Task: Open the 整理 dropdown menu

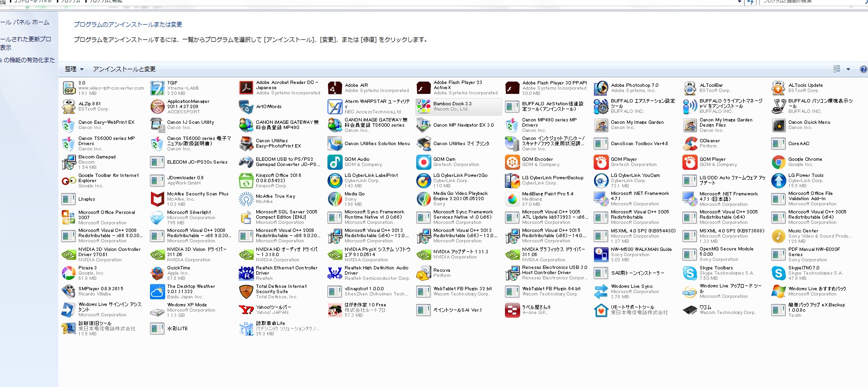Action: (x=74, y=69)
